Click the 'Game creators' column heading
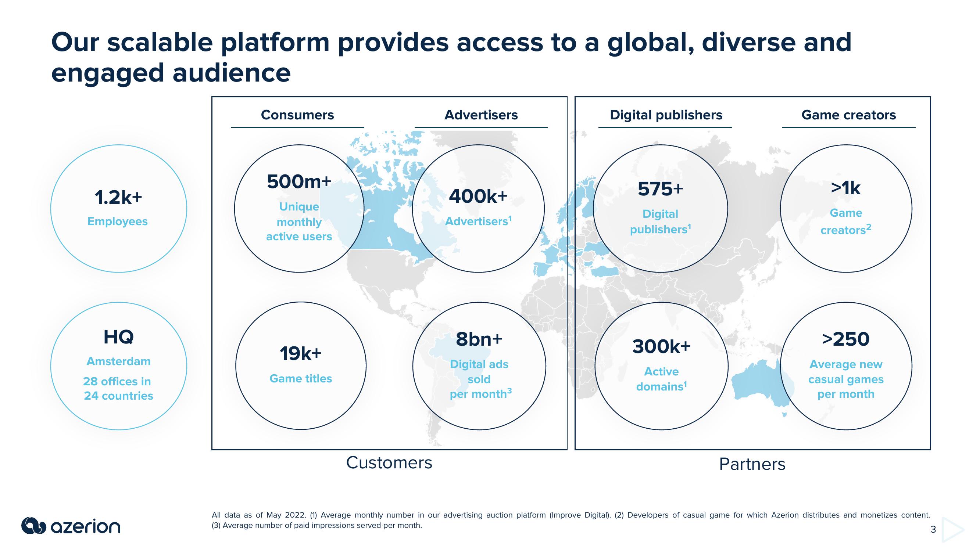Viewport: 980px width, 551px height. tap(848, 115)
